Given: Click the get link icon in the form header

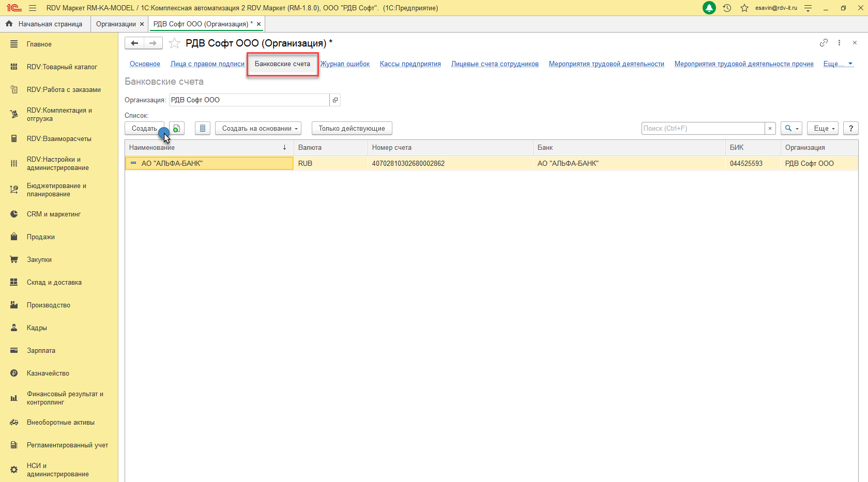Looking at the screenshot, I should 824,43.
